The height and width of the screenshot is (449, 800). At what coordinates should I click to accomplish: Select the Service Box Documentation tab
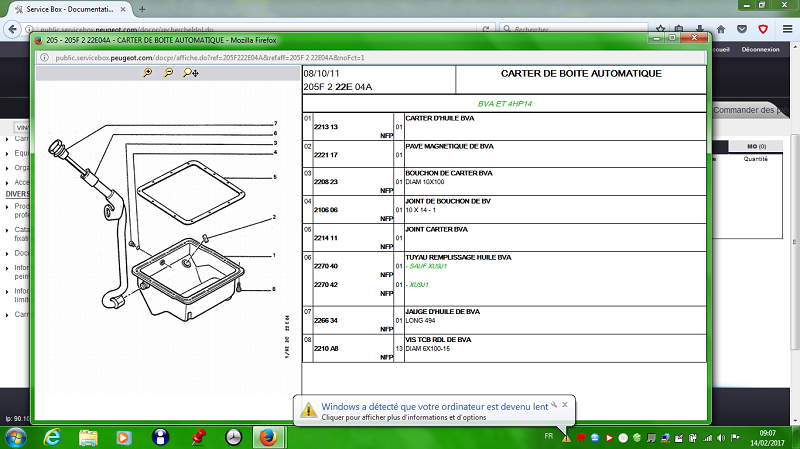pyautogui.click(x=70, y=9)
